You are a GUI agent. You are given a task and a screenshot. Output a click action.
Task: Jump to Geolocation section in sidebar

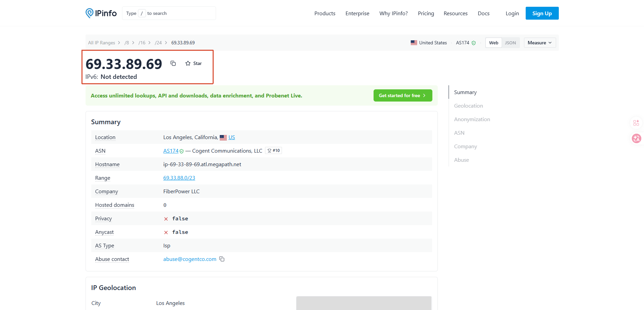tap(468, 106)
